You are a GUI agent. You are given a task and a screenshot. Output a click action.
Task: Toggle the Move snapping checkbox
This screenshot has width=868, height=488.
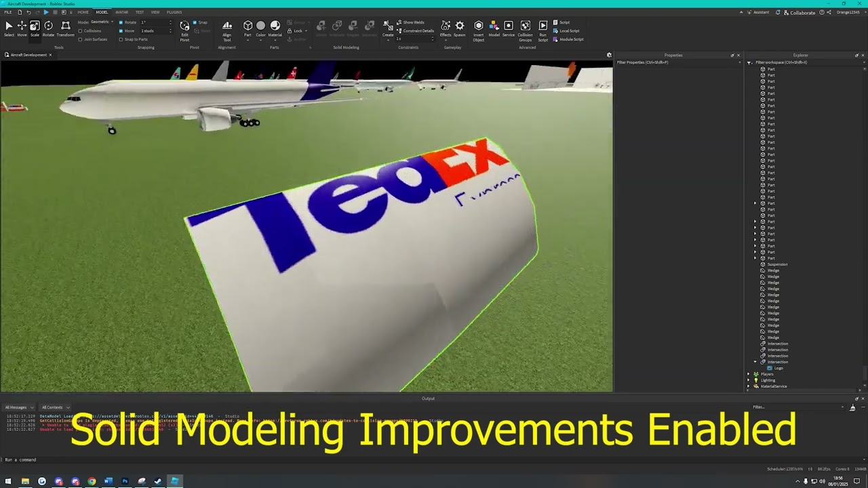click(x=121, y=30)
